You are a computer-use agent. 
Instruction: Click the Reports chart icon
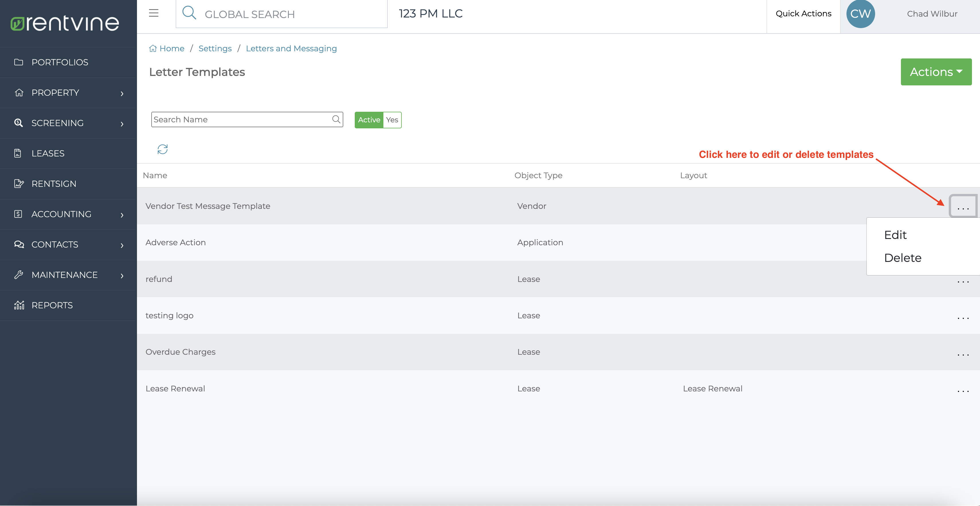click(x=19, y=305)
